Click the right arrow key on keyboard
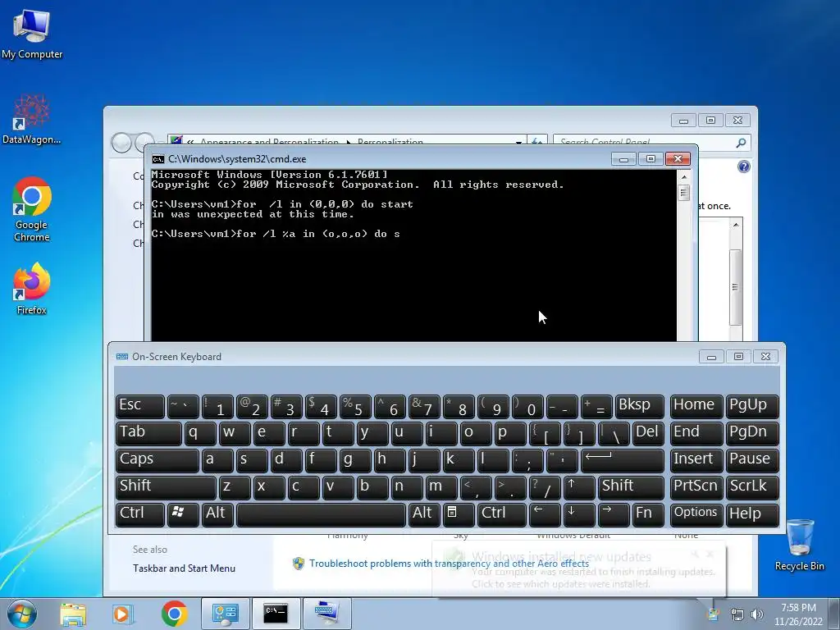Viewport: 840px width, 630px height. (x=614, y=514)
